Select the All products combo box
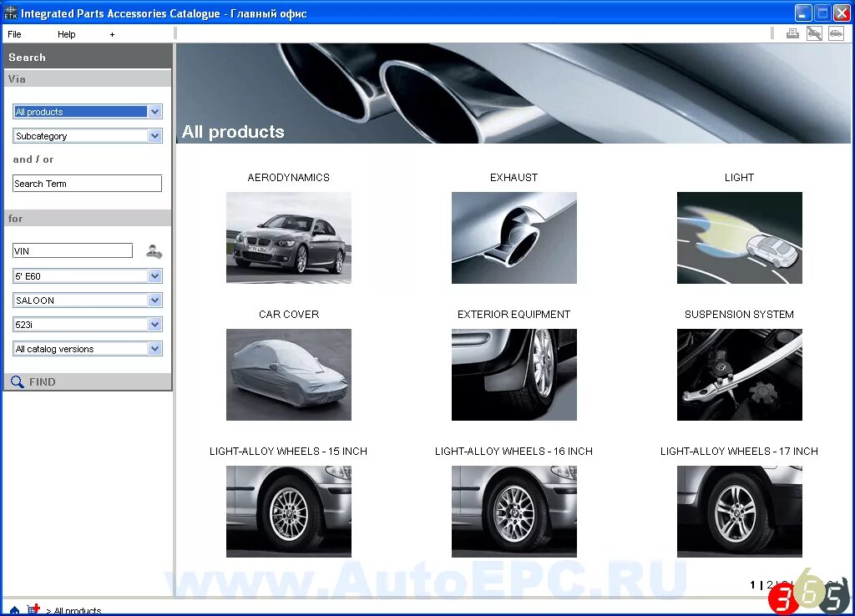This screenshot has height=616, width=855. pyautogui.click(x=87, y=110)
